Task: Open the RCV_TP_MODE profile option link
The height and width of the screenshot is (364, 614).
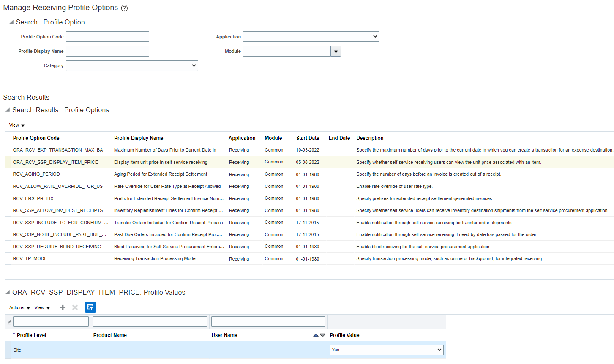Action: (30, 258)
